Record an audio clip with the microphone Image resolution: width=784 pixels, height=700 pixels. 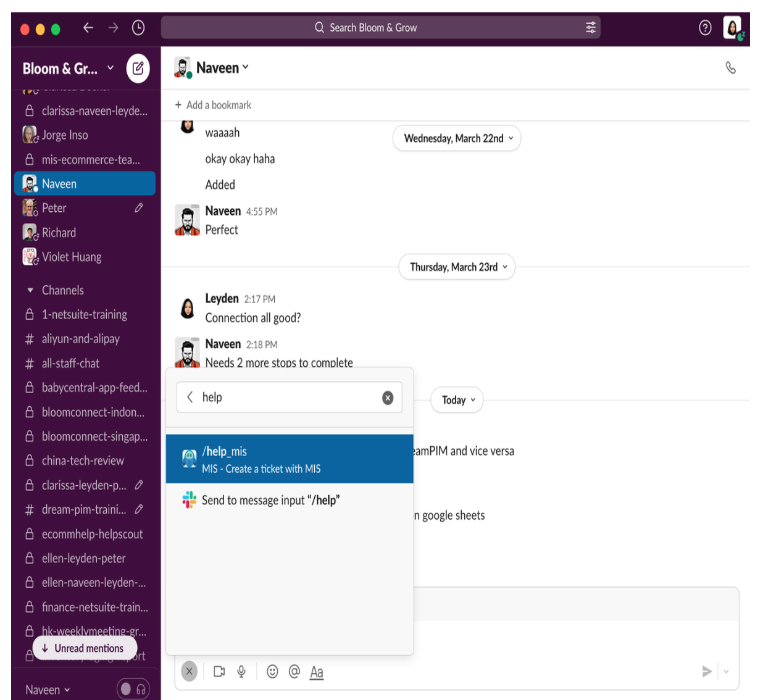click(241, 672)
